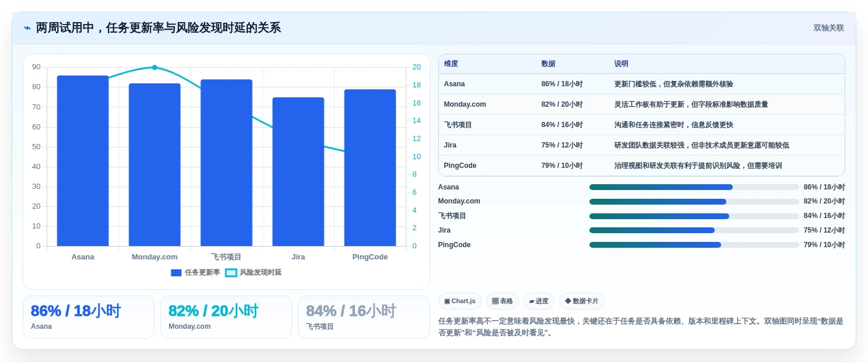
Task: Select the 数据卡片 tag
Action: 581,301
